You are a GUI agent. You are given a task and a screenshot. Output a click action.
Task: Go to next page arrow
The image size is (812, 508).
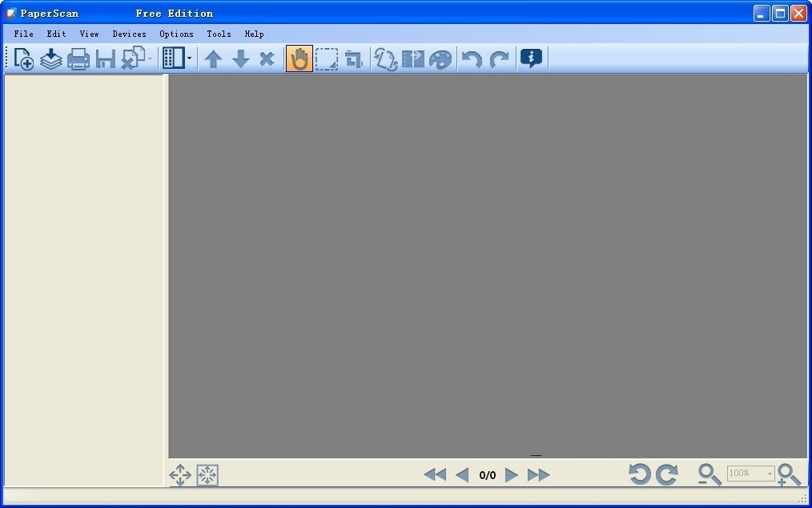[x=511, y=474]
